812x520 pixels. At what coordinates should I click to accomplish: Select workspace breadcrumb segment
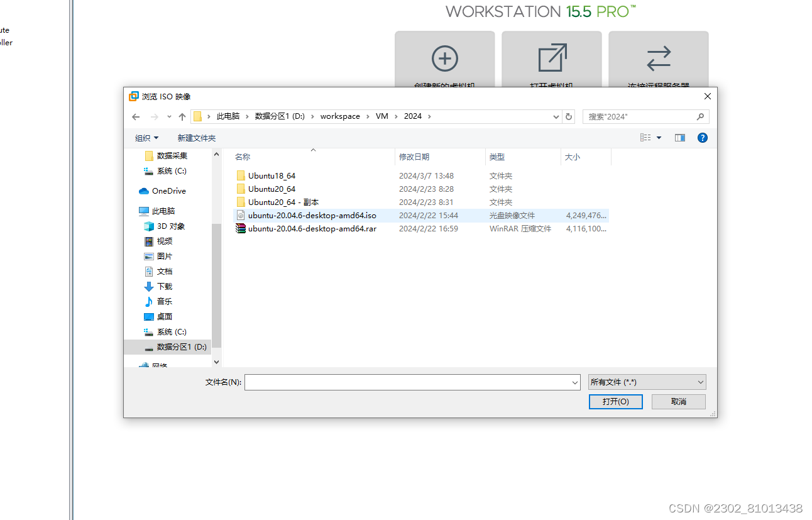click(340, 116)
